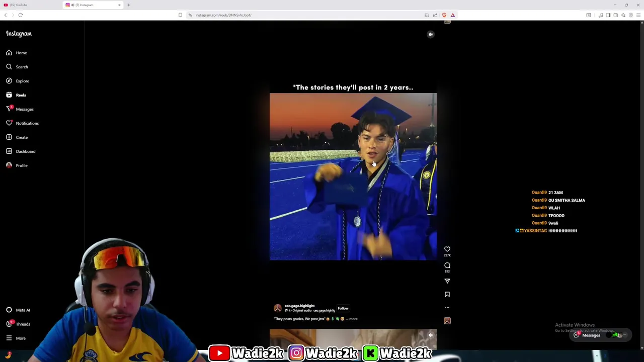Open Instagram Home from sidebar

[x=17, y=53]
